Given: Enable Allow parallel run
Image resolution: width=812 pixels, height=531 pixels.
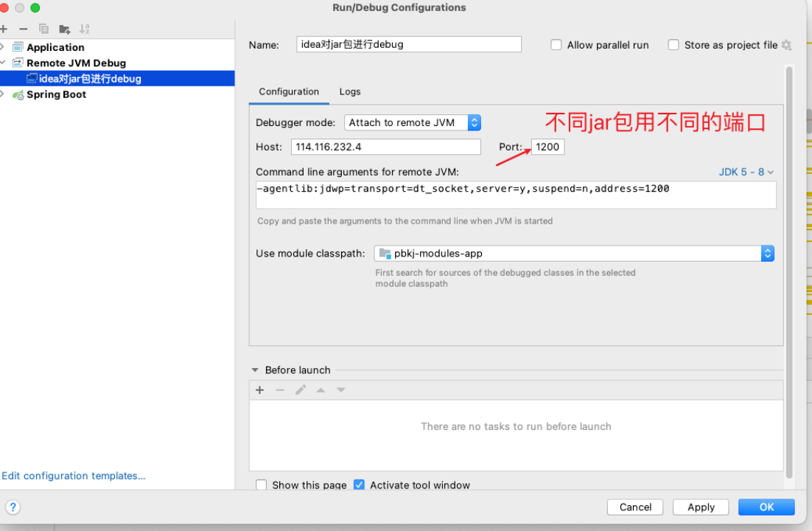Looking at the screenshot, I should tap(556, 45).
